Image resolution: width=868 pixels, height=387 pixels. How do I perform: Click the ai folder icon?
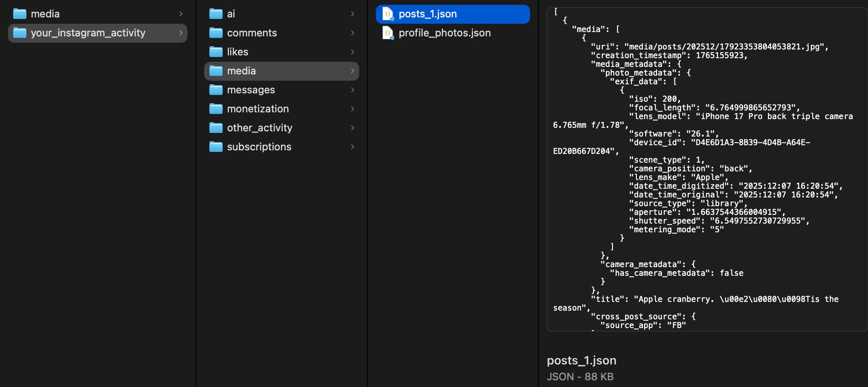click(216, 13)
